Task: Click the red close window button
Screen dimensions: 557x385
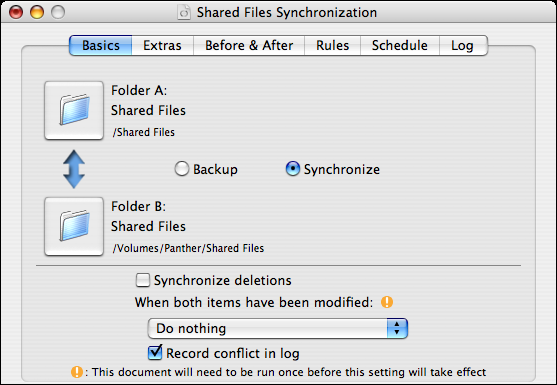Action: coord(16,12)
